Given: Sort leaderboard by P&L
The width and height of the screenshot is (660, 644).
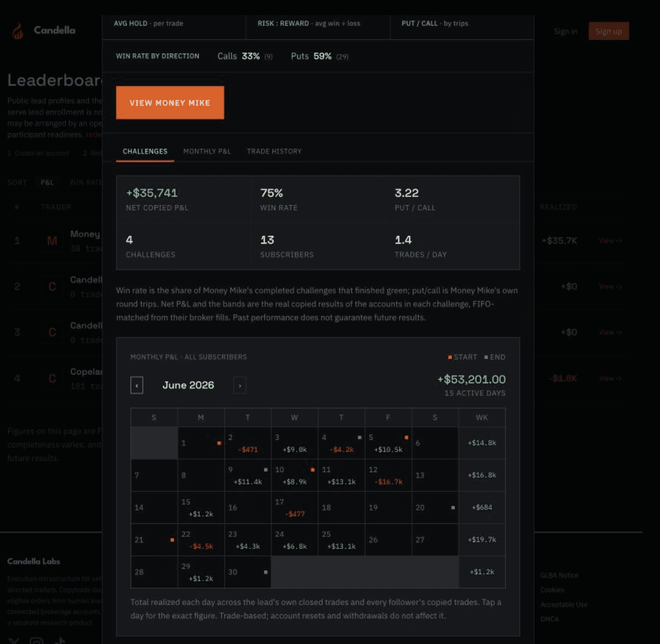Looking at the screenshot, I should pos(47,182).
